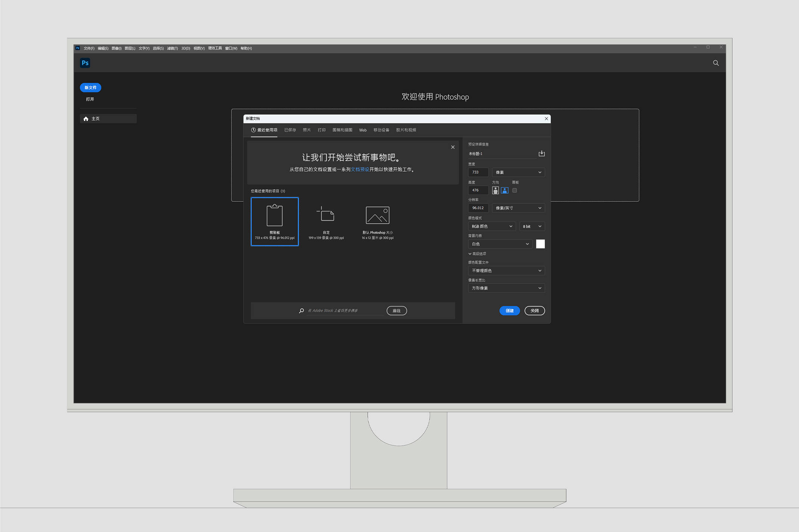Switch to the 最近使用项 tab
799x532 pixels.
264,130
